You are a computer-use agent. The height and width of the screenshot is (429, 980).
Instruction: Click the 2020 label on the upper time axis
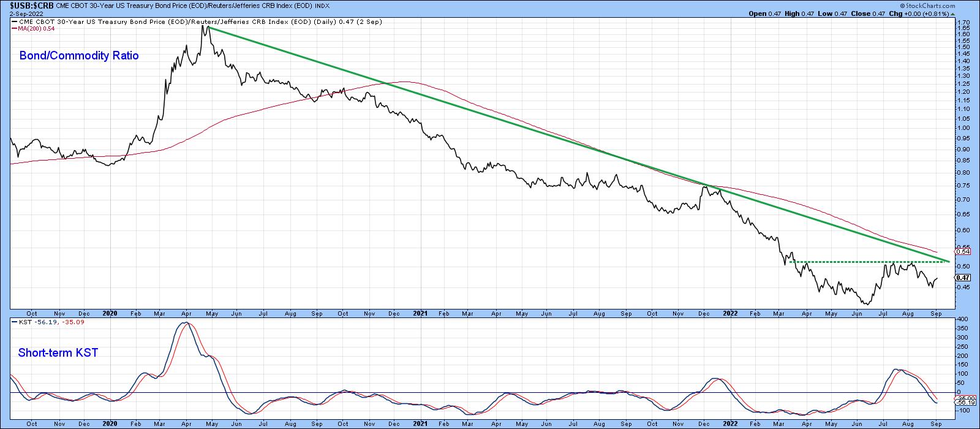pos(110,313)
